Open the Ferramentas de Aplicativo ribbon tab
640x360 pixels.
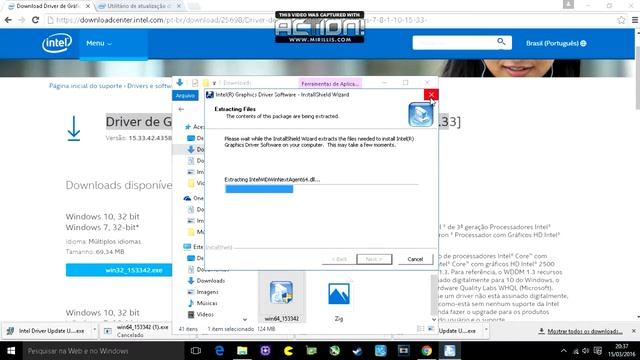[330, 83]
